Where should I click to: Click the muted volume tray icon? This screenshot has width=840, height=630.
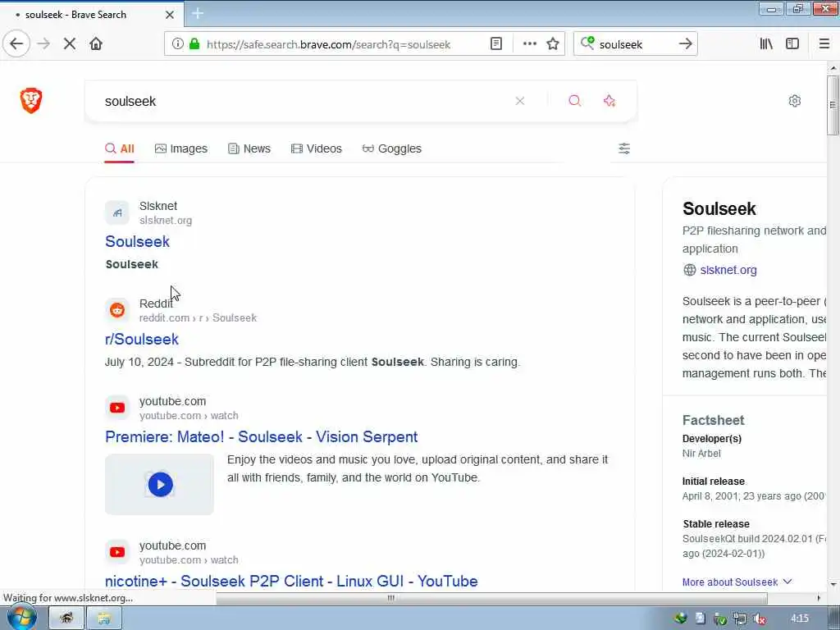760,619
